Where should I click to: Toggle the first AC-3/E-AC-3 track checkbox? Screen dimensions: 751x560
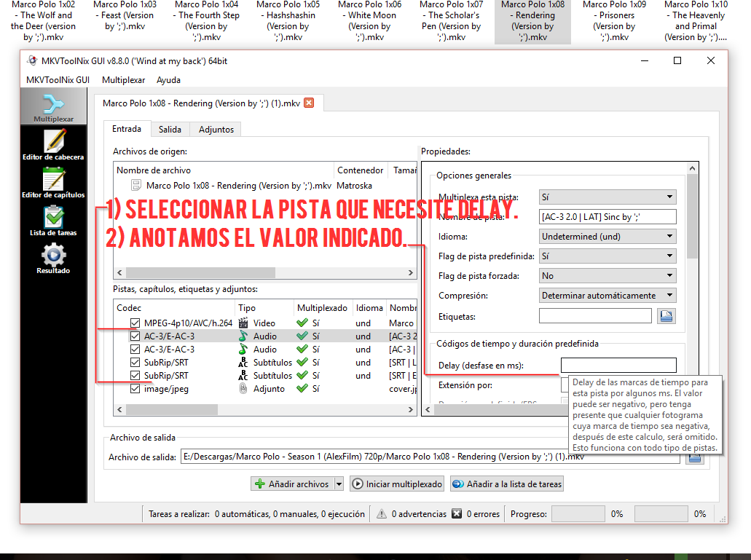click(135, 336)
